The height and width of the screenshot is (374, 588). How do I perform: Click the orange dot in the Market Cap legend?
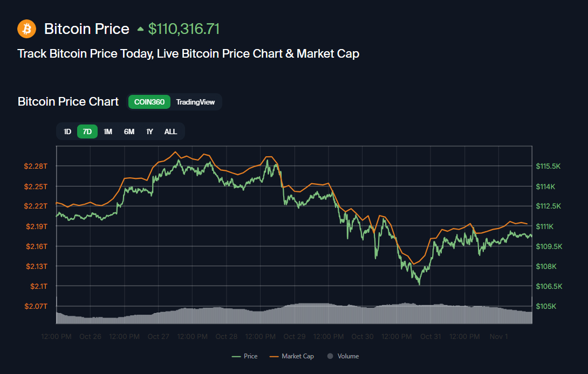point(274,356)
